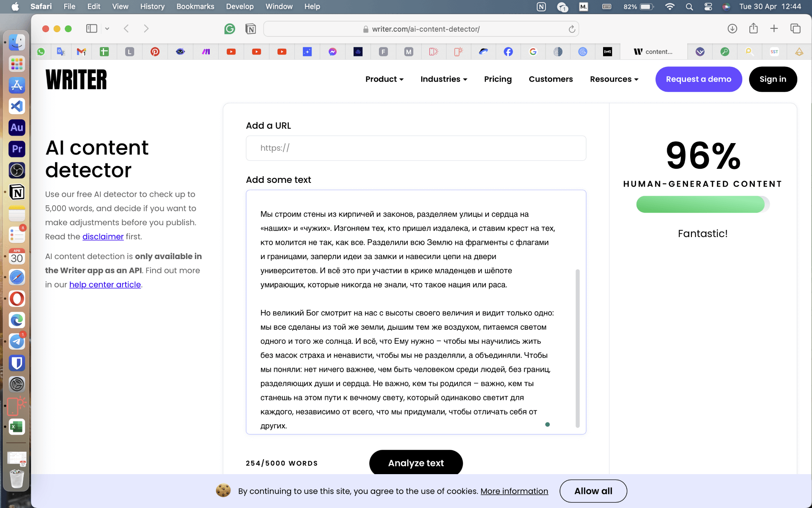Click the Wi-Fi status icon
The width and height of the screenshot is (812, 508).
tap(669, 6)
